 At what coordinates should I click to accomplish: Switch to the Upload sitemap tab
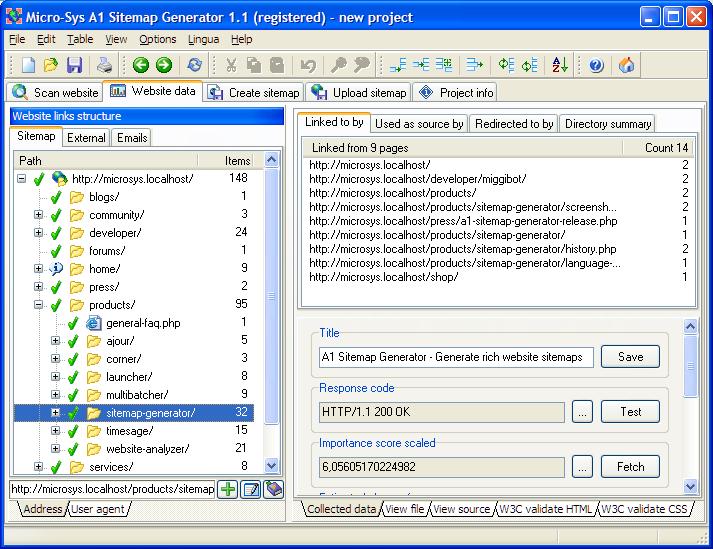click(358, 92)
